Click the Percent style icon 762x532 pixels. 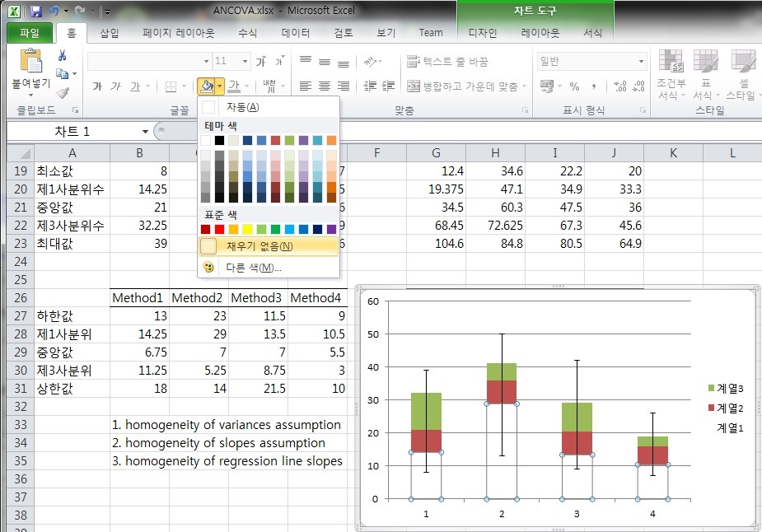pyautogui.click(x=574, y=86)
